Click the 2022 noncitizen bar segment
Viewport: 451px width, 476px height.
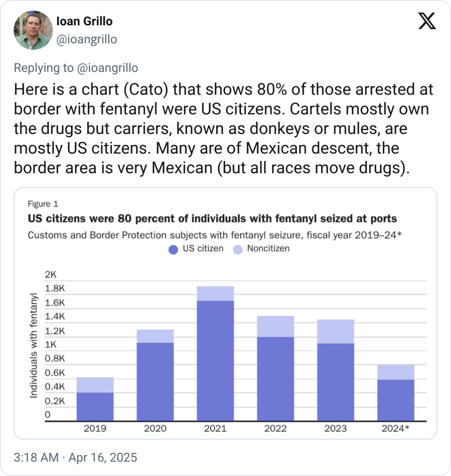click(276, 326)
